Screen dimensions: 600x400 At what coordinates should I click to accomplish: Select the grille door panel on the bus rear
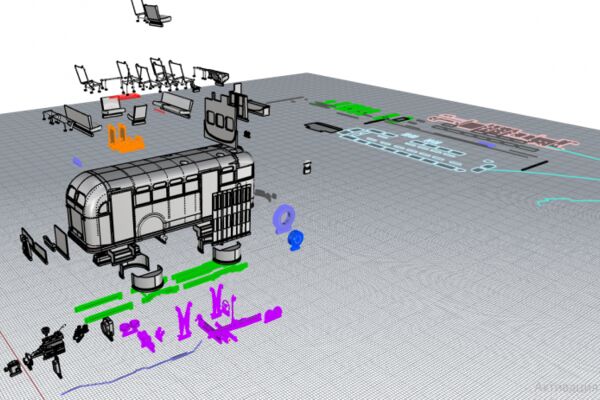232,215
